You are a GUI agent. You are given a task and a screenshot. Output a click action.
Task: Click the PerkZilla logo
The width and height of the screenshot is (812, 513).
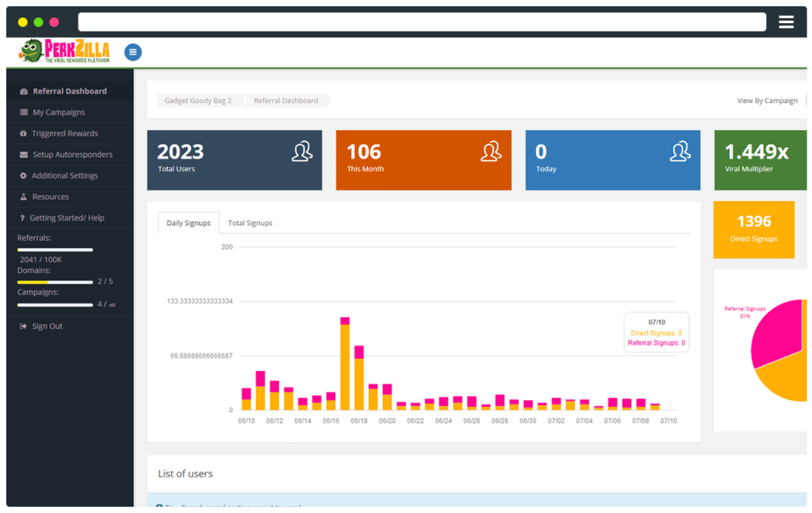pyautogui.click(x=67, y=52)
